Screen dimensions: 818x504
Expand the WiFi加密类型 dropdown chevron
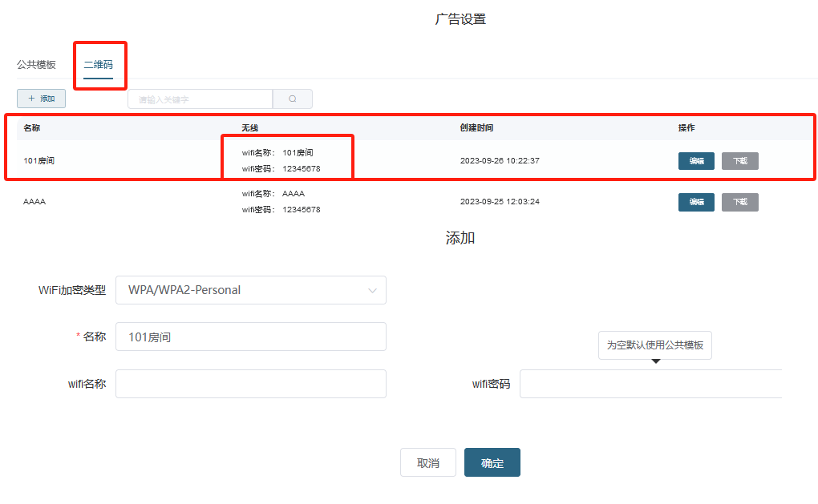point(372,291)
